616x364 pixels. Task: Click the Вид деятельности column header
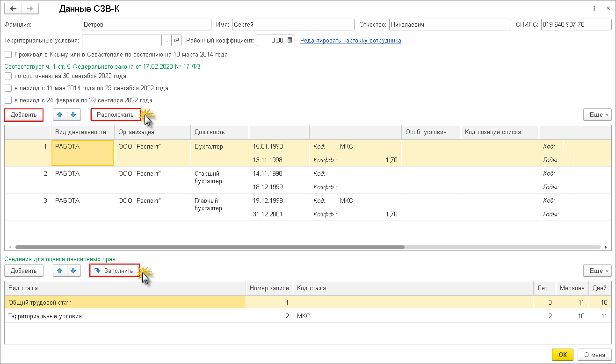click(83, 132)
